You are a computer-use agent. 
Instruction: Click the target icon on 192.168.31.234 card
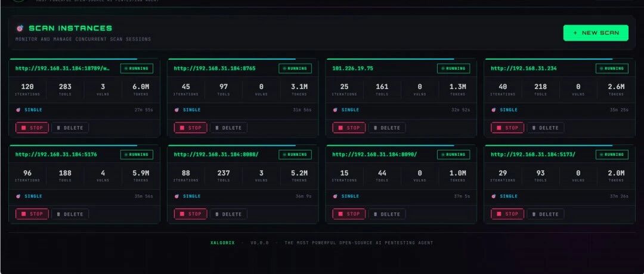494,110
